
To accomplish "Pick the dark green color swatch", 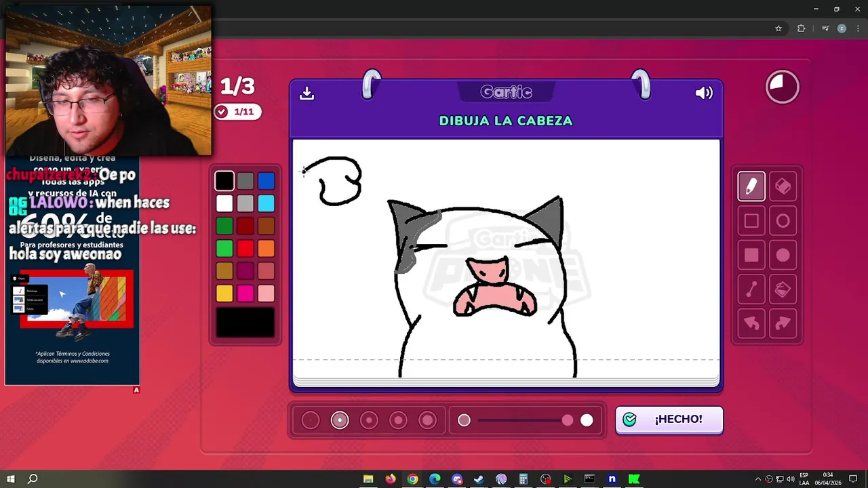I will [x=224, y=226].
